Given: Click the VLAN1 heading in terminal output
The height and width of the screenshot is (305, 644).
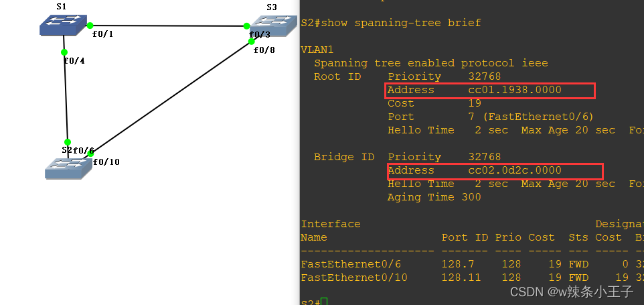Looking at the screenshot, I should coord(317,50).
